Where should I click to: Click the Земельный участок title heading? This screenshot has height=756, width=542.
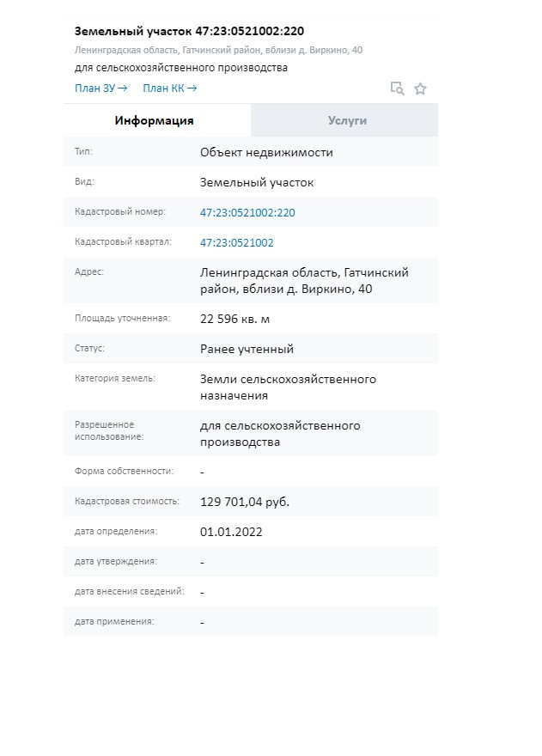point(189,31)
